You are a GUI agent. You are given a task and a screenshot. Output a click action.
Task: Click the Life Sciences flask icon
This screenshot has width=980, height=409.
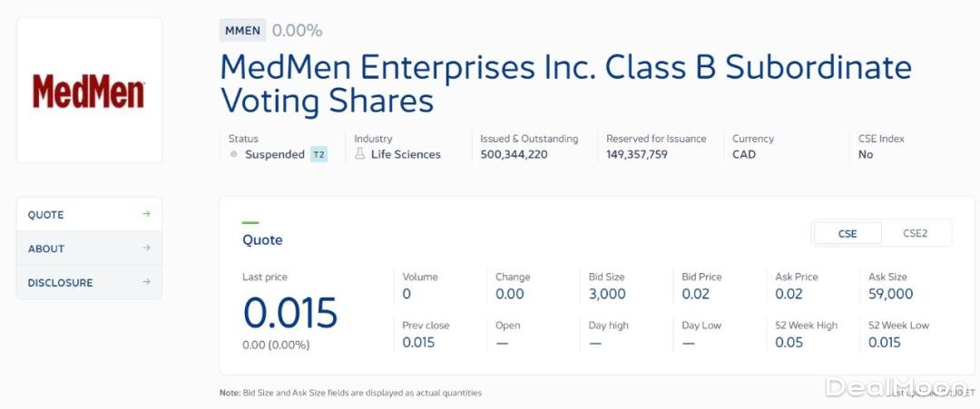point(360,154)
